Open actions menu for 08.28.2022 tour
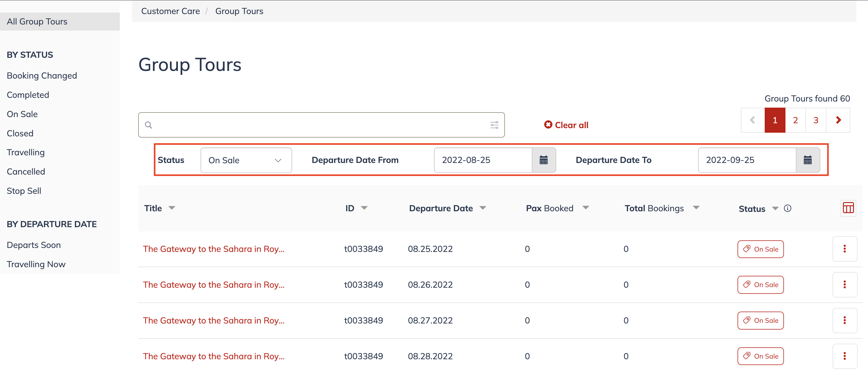 coord(844,356)
